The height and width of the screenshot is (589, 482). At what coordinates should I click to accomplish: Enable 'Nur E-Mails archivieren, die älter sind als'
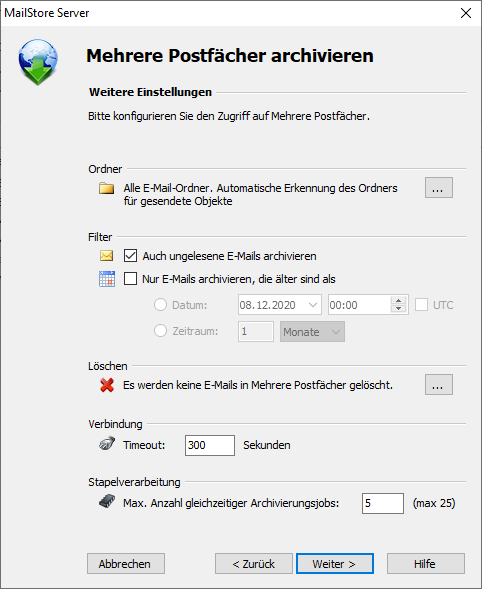pyautogui.click(x=130, y=279)
